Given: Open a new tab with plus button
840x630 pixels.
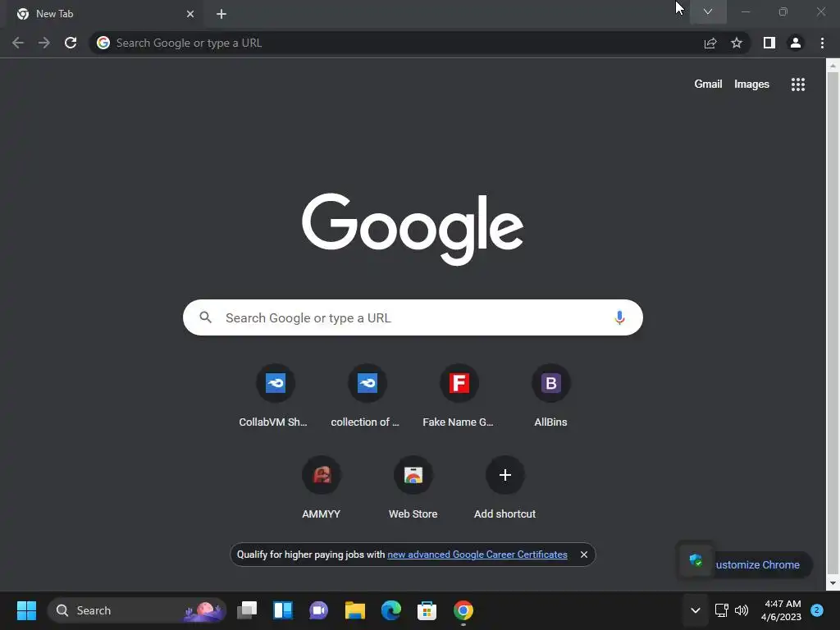Looking at the screenshot, I should [x=221, y=14].
